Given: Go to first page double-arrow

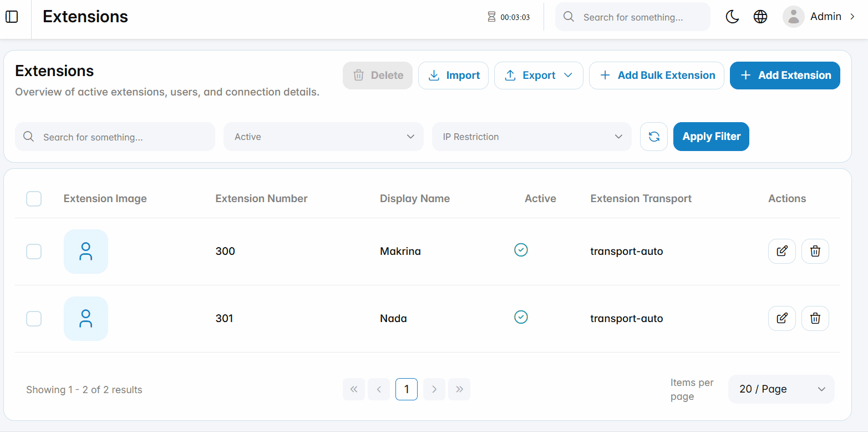Looking at the screenshot, I should 354,389.
